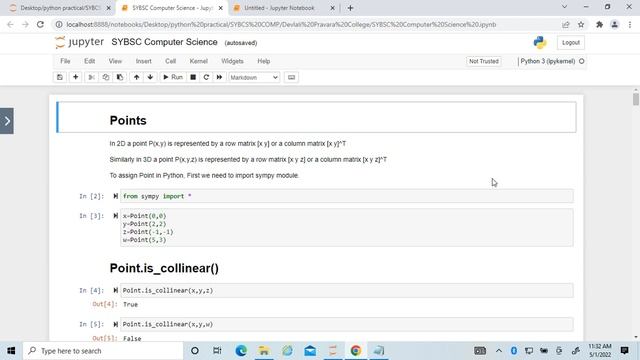Run cell In [4] with its run icon
This screenshot has width=640, height=360.
(116, 291)
